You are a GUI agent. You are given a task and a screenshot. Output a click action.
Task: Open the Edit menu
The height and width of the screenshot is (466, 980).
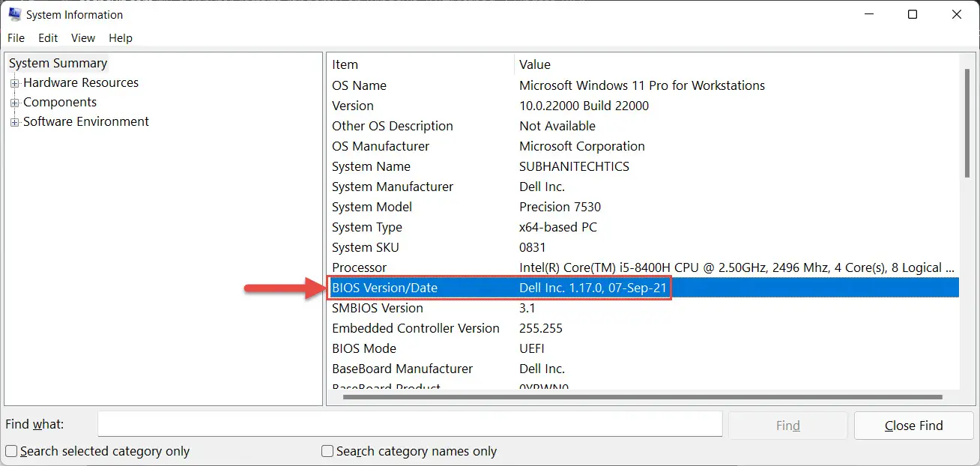(x=47, y=37)
